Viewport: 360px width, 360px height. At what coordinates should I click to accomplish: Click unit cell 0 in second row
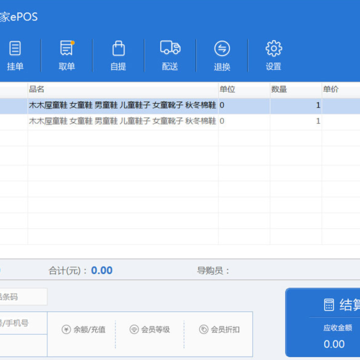(244, 121)
